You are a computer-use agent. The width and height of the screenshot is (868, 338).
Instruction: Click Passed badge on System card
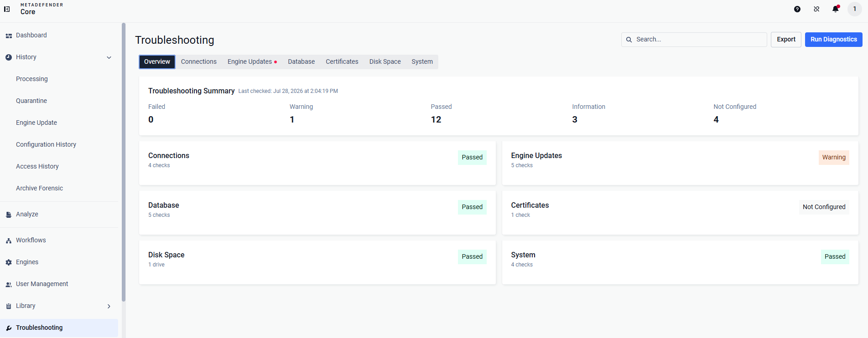click(x=835, y=257)
